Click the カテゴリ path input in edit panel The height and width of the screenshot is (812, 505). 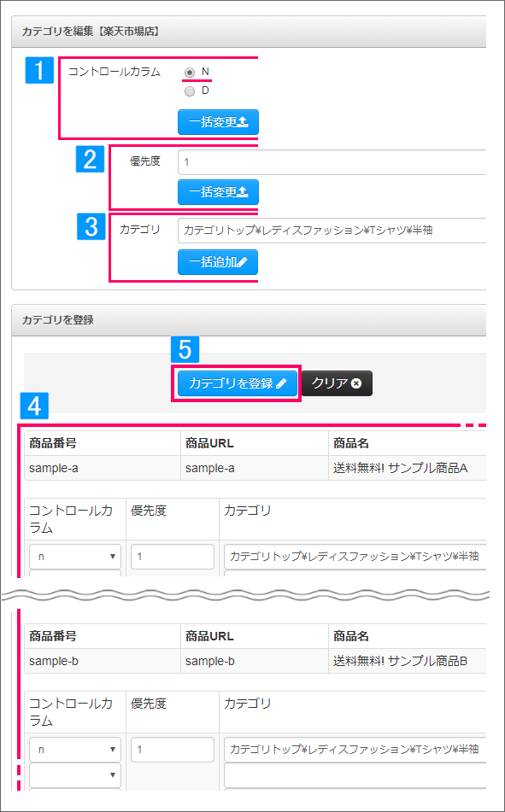pyautogui.click(x=332, y=231)
